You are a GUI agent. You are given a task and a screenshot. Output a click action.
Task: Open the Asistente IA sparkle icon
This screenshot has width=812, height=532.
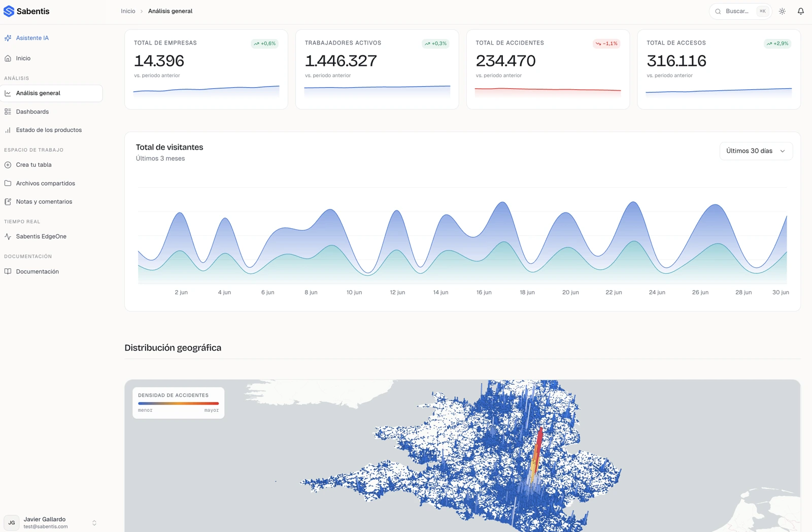pyautogui.click(x=8, y=38)
